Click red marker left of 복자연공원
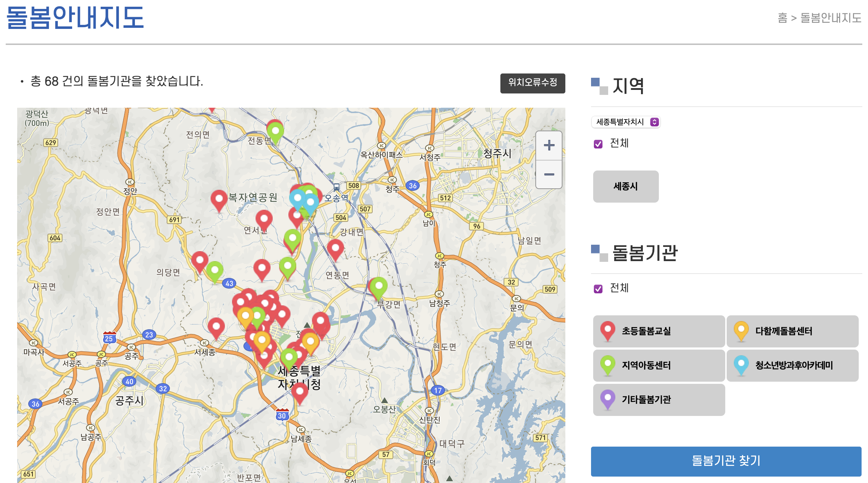This screenshot has height=483, width=868. click(219, 199)
